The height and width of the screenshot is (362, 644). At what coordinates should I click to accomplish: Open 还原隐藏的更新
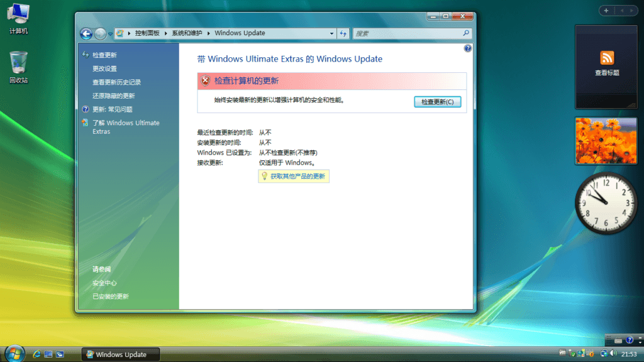pos(113,96)
